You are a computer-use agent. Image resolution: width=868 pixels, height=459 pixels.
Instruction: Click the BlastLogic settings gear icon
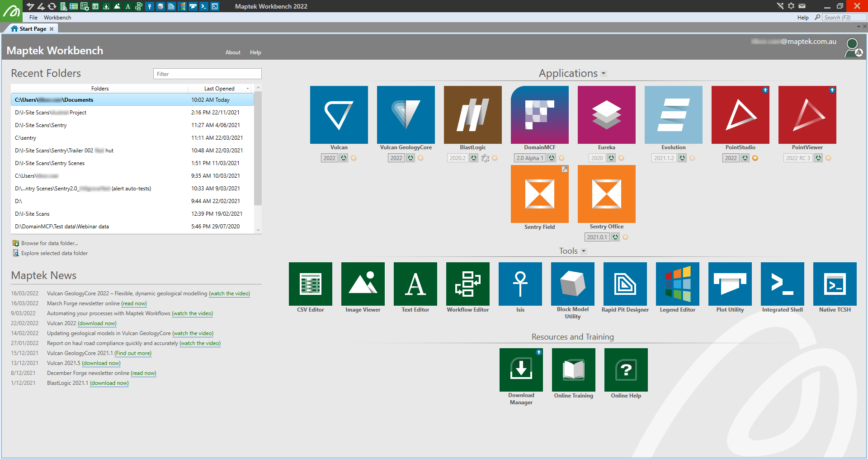coord(485,158)
